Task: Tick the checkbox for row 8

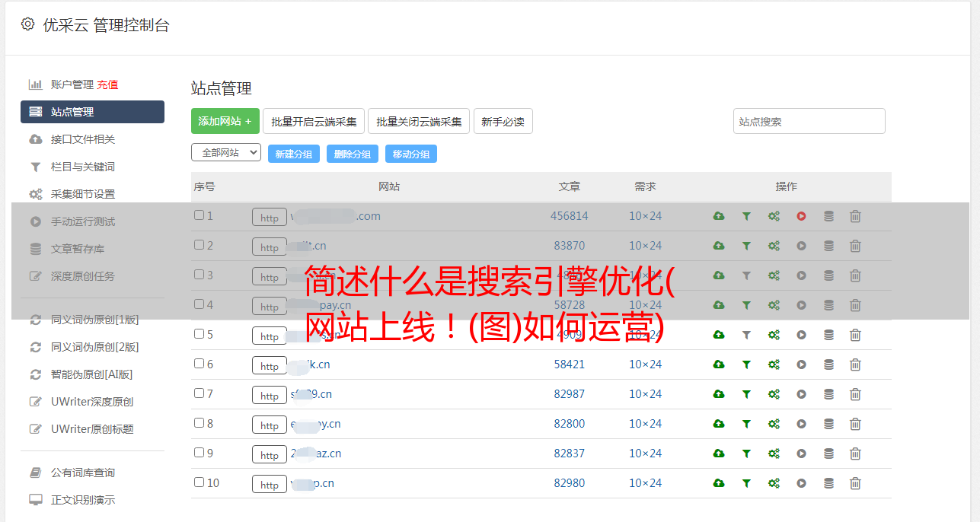Action: (199, 423)
